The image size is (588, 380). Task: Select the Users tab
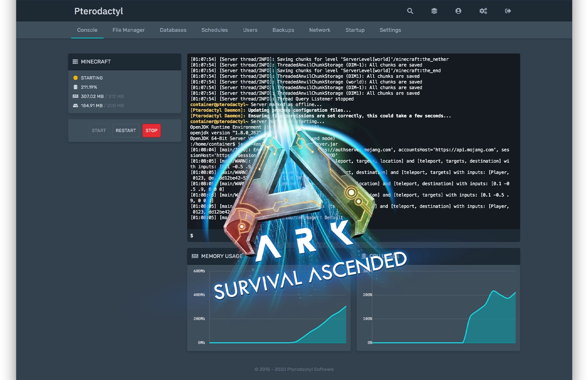click(x=250, y=30)
